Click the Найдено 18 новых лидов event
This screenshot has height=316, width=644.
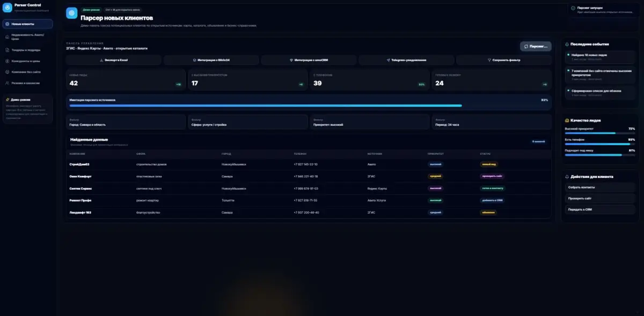(600, 56)
